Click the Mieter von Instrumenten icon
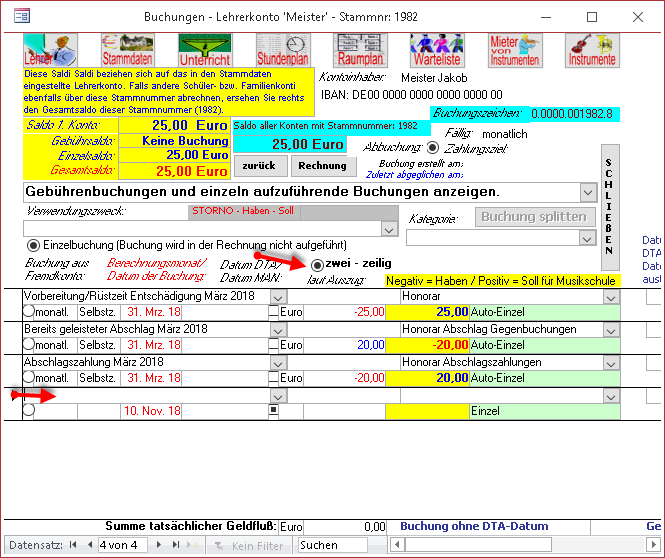Image resolution: width=665 pixels, height=558 pixels. tap(514, 49)
